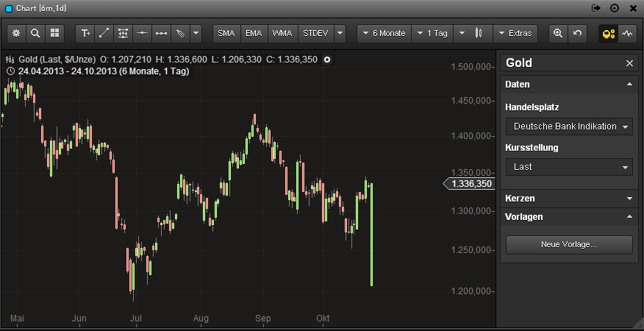The height and width of the screenshot is (331, 644).
Task: Select the text annotation tool
Action: click(x=86, y=33)
